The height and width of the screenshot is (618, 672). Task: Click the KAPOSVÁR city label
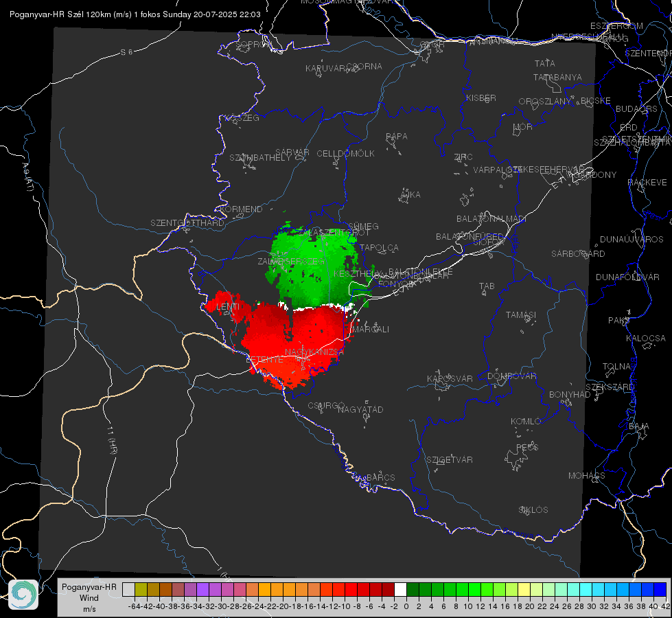[x=450, y=379]
